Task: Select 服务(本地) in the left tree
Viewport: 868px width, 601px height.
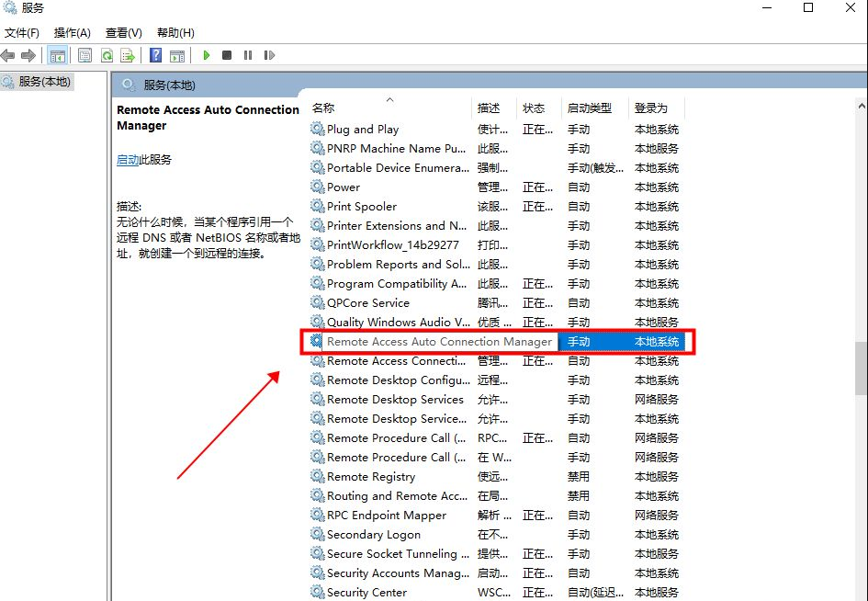Action: [x=44, y=82]
